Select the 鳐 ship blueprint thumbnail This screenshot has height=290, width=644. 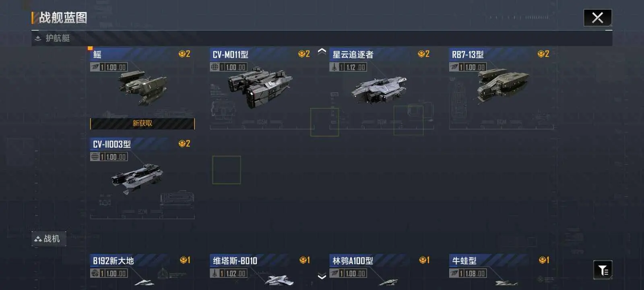[x=142, y=87]
